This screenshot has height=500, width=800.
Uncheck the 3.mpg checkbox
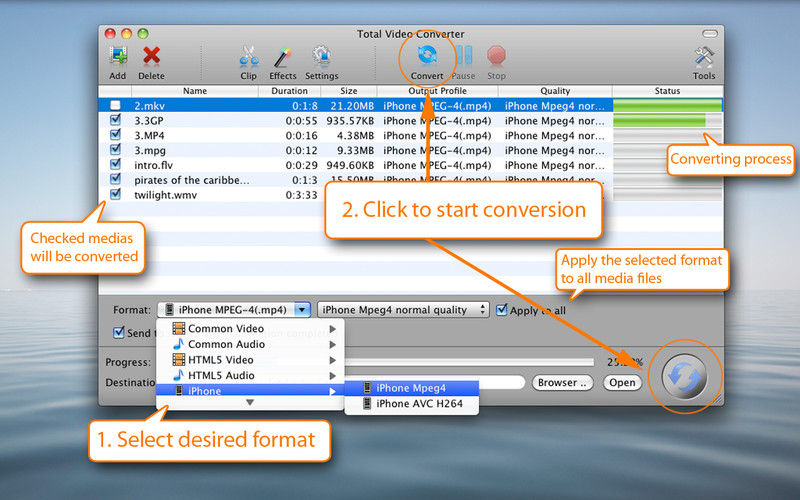coord(115,149)
